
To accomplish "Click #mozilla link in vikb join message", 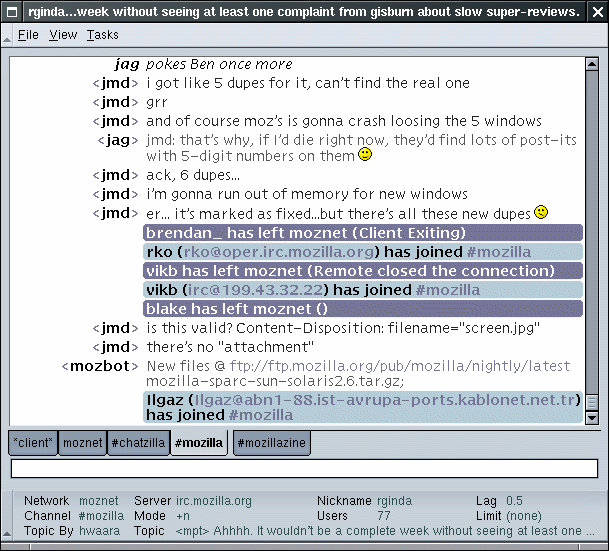I will point(448,290).
